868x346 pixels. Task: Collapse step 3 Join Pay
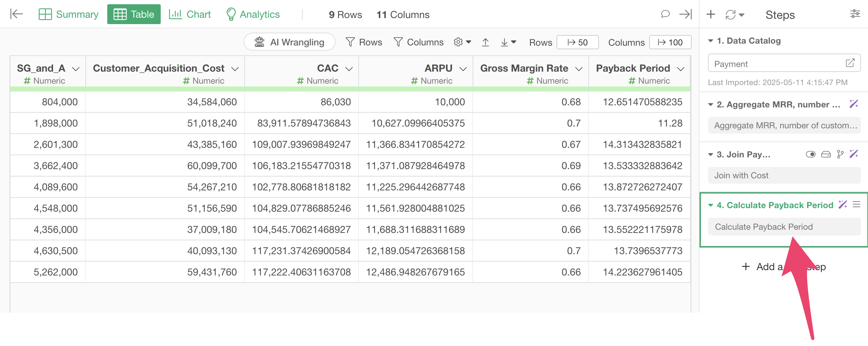point(710,155)
